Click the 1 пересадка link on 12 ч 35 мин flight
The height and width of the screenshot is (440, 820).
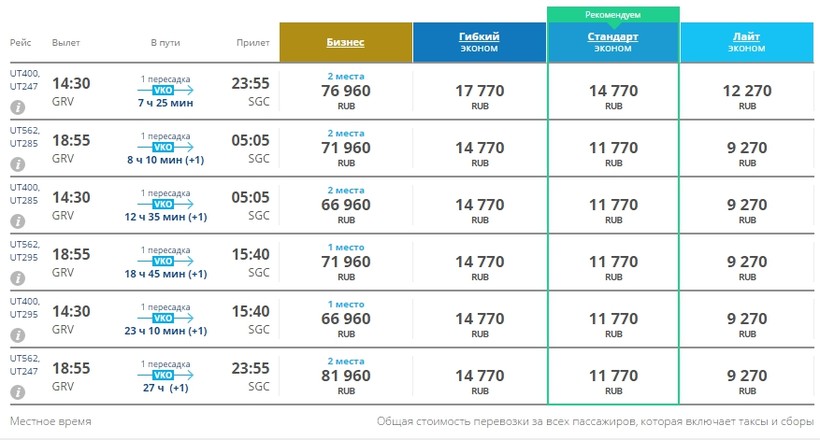point(166,192)
